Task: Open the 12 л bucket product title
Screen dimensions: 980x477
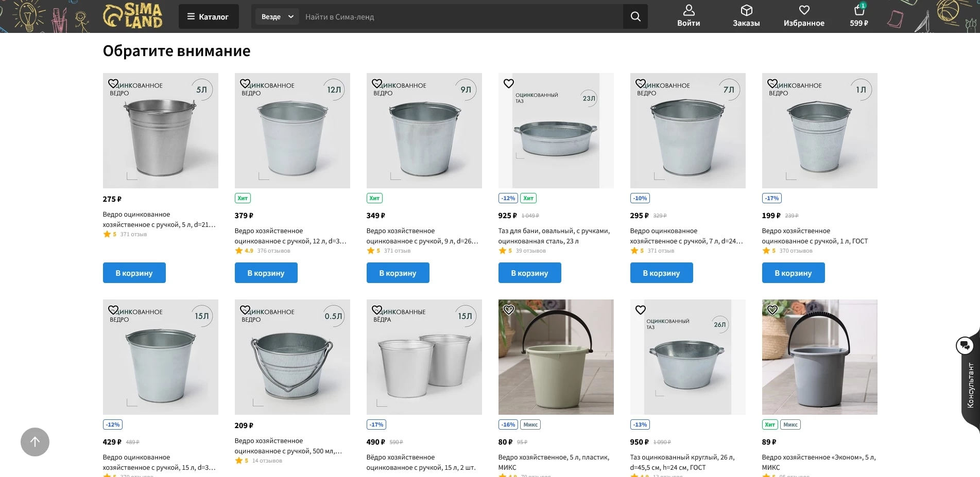Action: (x=290, y=236)
